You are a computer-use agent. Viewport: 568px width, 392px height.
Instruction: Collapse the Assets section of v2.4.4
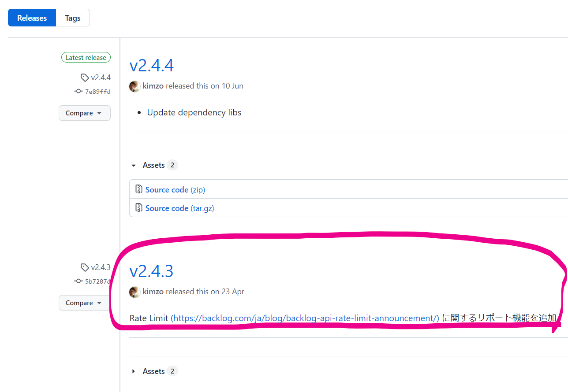134,165
